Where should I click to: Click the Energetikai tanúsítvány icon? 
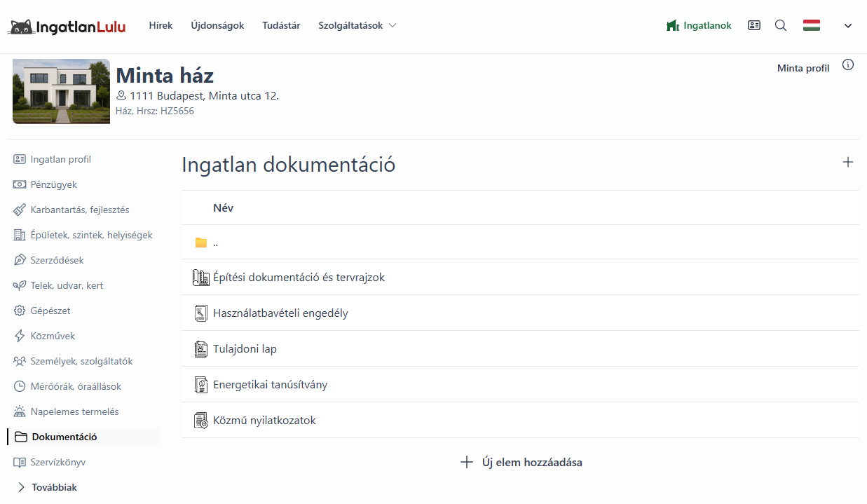pos(201,385)
